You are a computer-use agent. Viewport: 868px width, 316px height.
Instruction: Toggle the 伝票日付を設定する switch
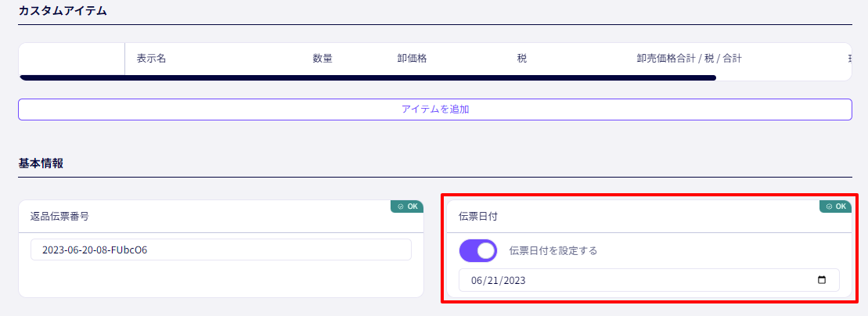(478, 251)
